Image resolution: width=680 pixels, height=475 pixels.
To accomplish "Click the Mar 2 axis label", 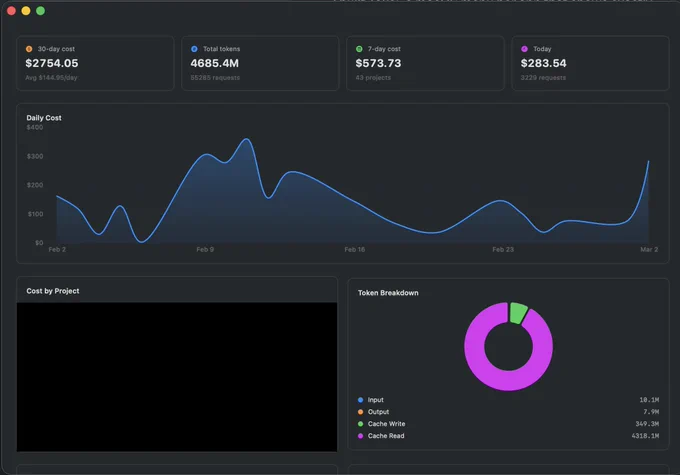I will (649, 249).
